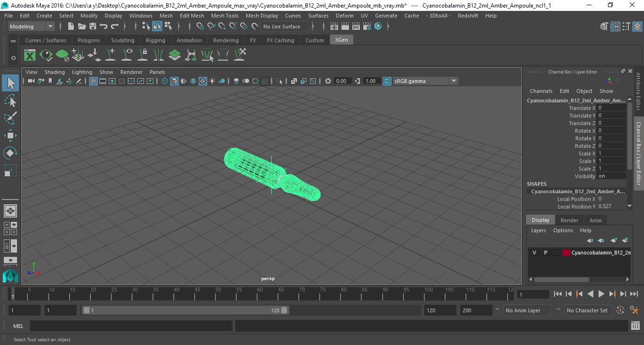Click XGen delete guides icon with X
Image resolution: width=644 pixels, height=345 pixels.
click(240, 55)
